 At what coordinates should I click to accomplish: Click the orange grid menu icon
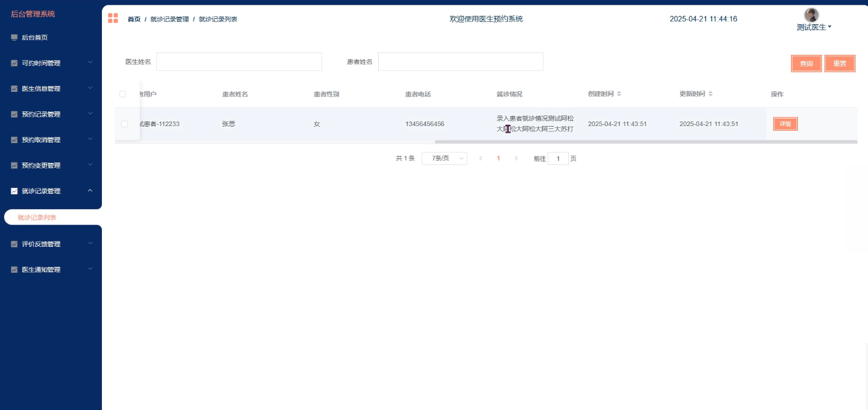[x=113, y=18]
